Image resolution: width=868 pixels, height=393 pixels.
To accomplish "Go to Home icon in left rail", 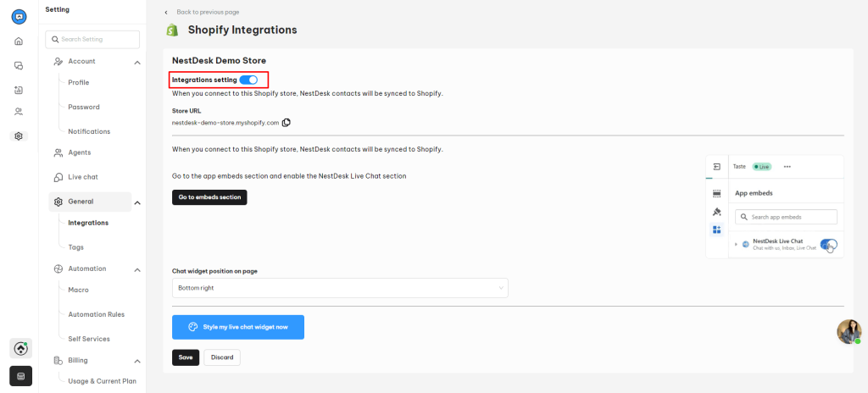I will (19, 41).
